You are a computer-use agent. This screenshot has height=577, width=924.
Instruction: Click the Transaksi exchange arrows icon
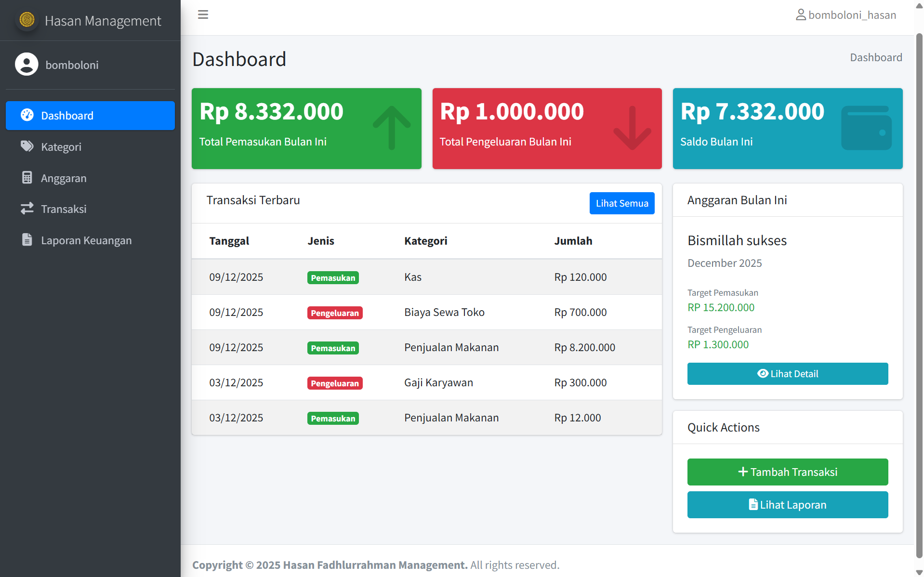click(x=27, y=209)
